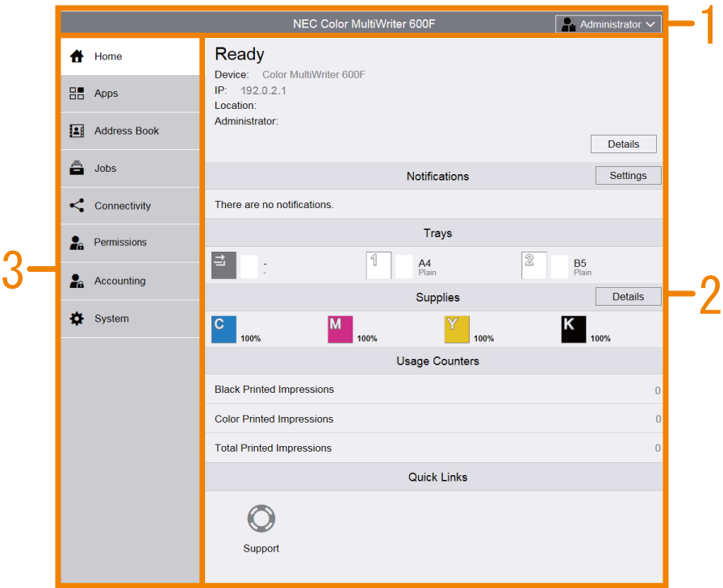
Task: Open System using the gear icon
Action: point(77,319)
